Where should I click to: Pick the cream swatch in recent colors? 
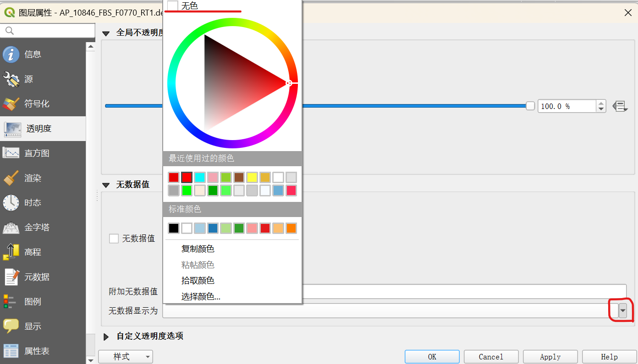pyautogui.click(x=199, y=190)
